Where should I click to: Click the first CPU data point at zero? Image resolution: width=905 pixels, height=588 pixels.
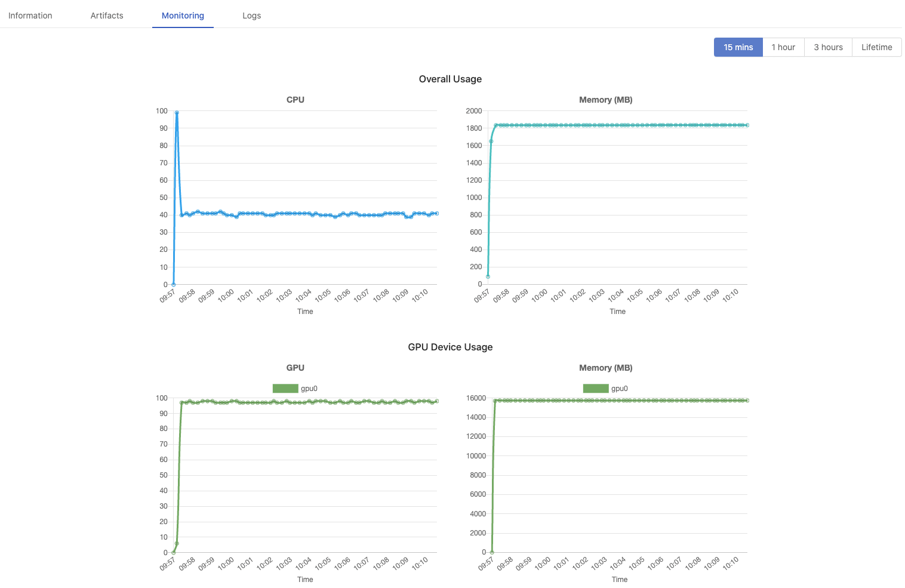[x=174, y=284]
